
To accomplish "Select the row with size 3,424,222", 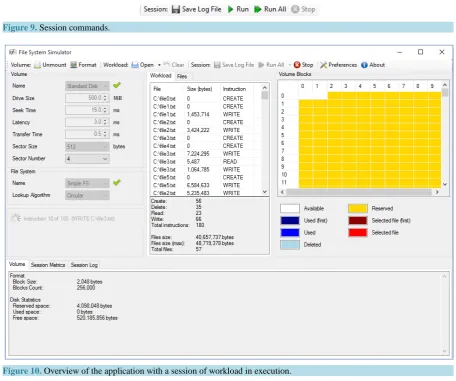I will pos(206,130).
